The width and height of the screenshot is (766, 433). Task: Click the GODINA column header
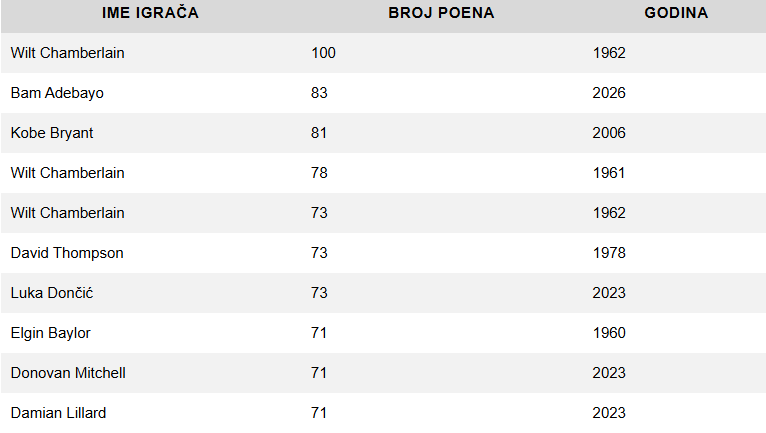(x=676, y=13)
